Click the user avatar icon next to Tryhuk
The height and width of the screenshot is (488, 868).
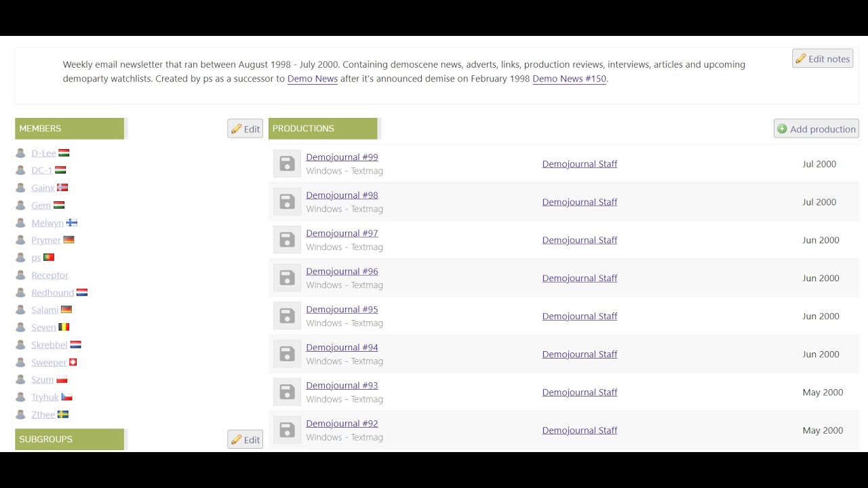pos(20,397)
